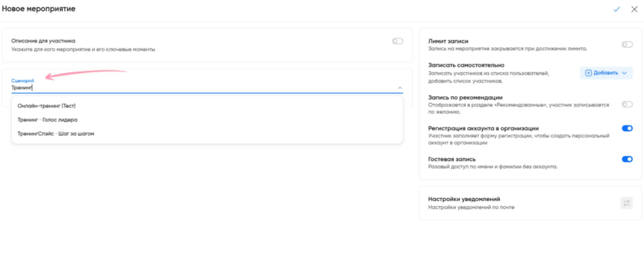Open notification settings sliders icon
Screen dimensions: 644x258
626,203
